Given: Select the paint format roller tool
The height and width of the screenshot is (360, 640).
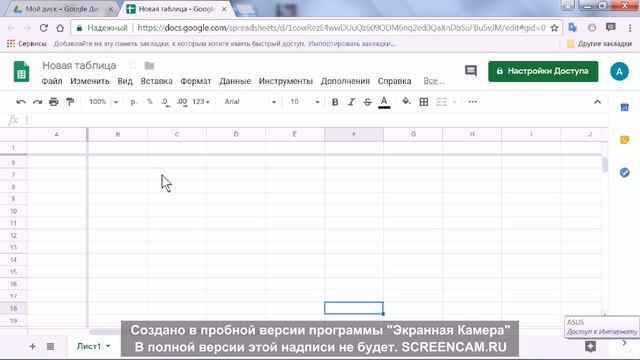Looking at the screenshot, I should [x=70, y=102].
